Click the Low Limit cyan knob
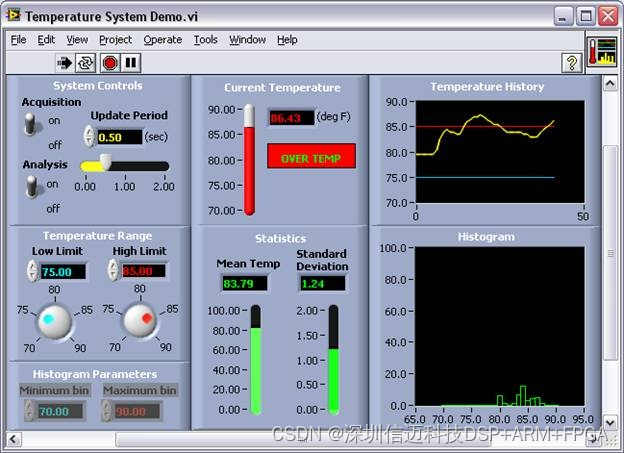The image size is (624, 453). (x=54, y=321)
